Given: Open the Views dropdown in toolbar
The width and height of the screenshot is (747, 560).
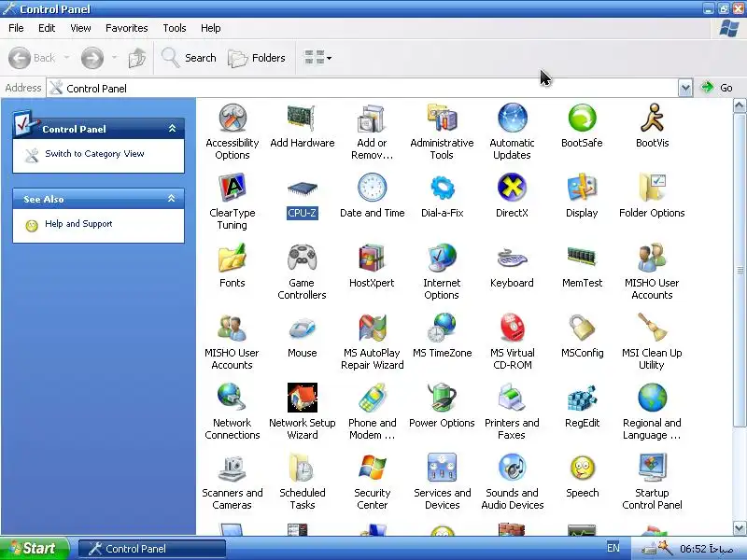Looking at the screenshot, I should pos(317,58).
